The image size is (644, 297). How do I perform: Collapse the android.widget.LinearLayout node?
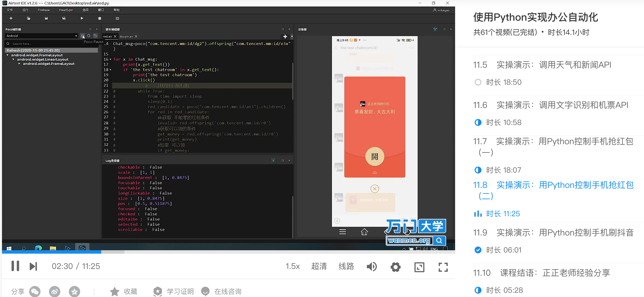pyautogui.click(x=13, y=59)
